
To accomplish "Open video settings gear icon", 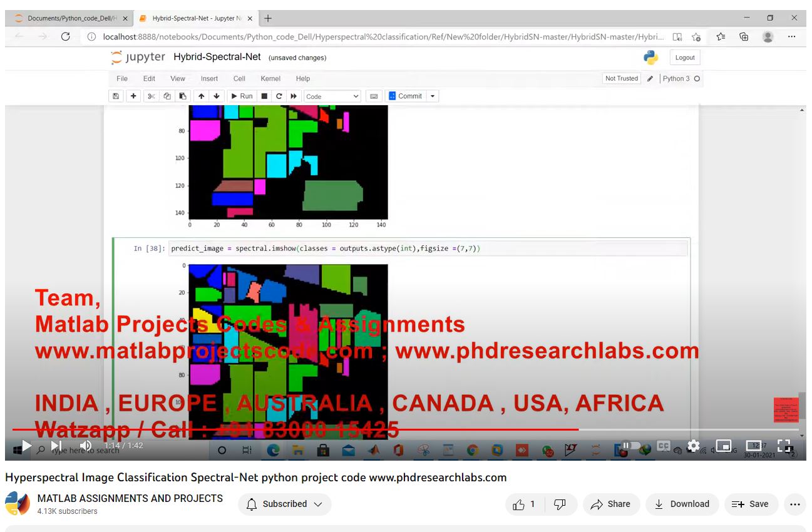I will [x=693, y=446].
